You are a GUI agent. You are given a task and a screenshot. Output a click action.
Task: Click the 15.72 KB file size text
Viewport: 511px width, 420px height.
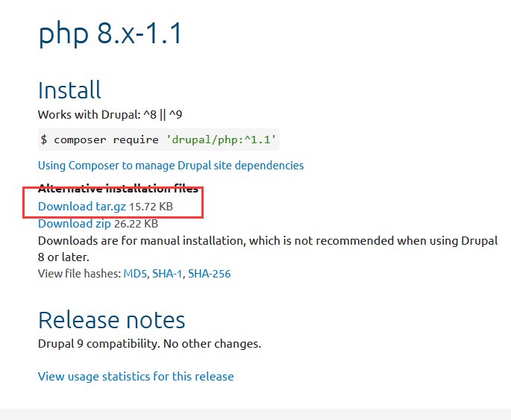(151, 207)
